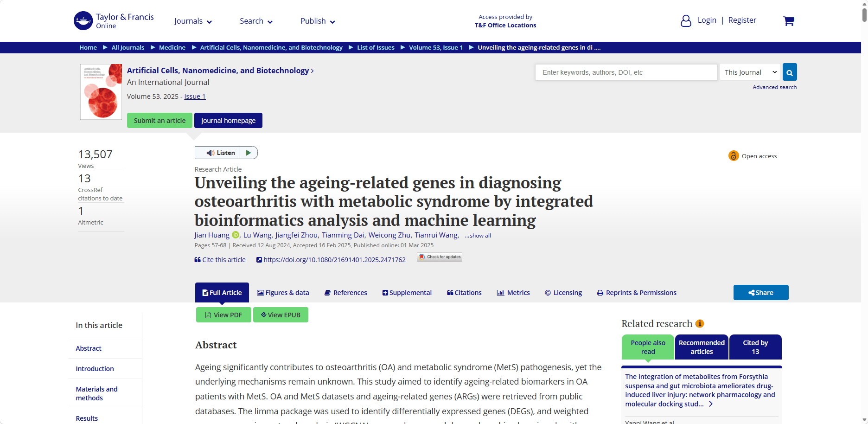Open the This Journal scope selector
Screen dimensions: 868x424
[750, 72]
